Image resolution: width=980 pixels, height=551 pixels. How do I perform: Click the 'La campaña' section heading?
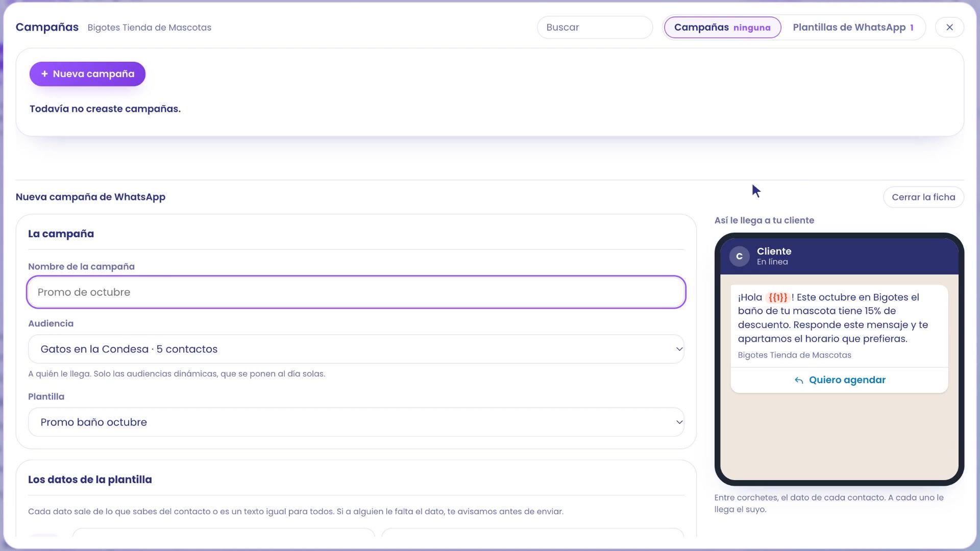pyautogui.click(x=61, y=234)
